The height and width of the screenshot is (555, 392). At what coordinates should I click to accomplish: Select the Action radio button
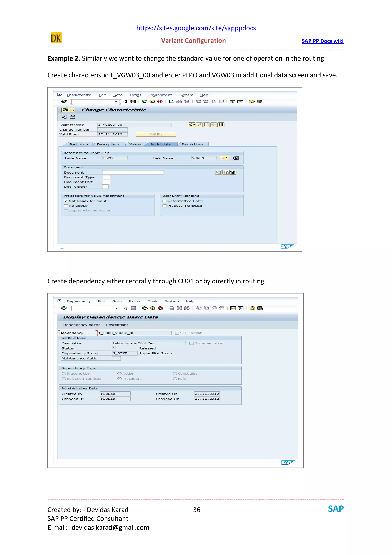119,373
